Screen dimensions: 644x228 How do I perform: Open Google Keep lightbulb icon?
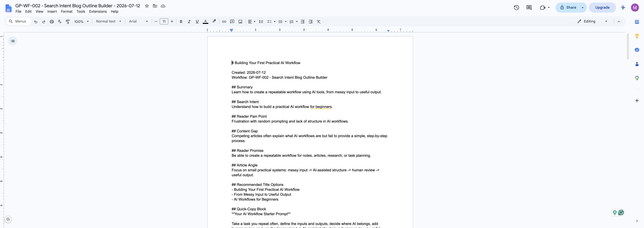click(637, 36)
